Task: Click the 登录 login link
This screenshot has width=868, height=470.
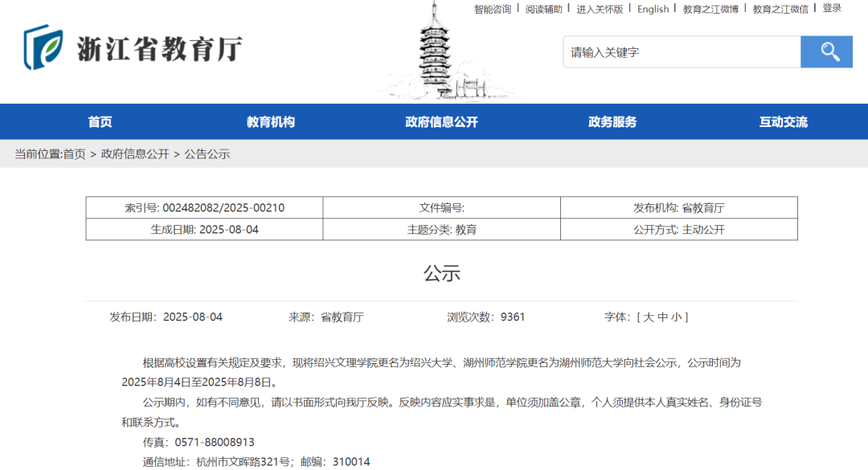Action: [832, 8]
